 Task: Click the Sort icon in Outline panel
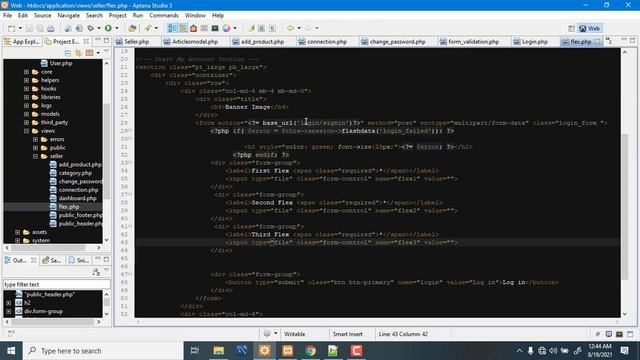96,272
